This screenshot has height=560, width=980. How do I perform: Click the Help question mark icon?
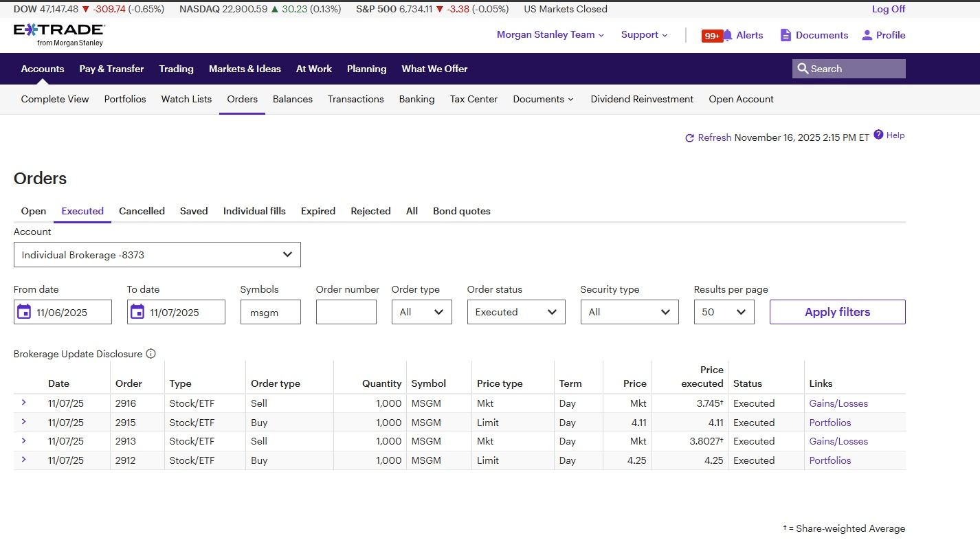pyautogui.click(x=878, y=135)
